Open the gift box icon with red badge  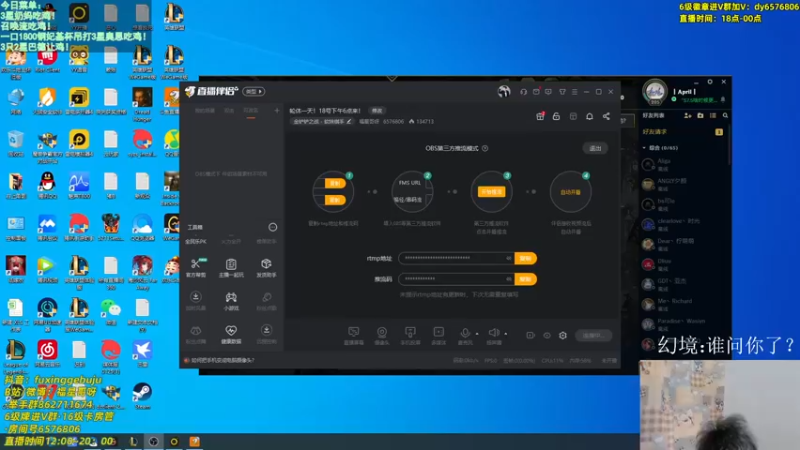point(540,116)
